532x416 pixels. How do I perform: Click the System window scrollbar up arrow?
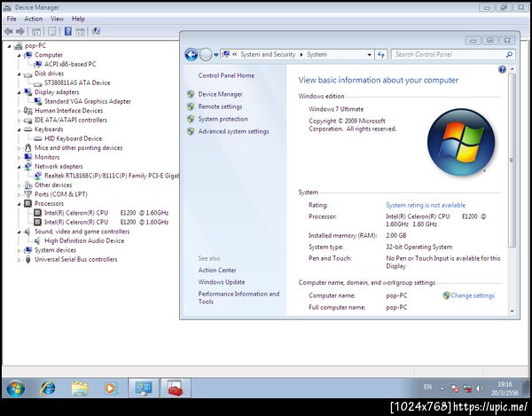(x=512, y=69)
